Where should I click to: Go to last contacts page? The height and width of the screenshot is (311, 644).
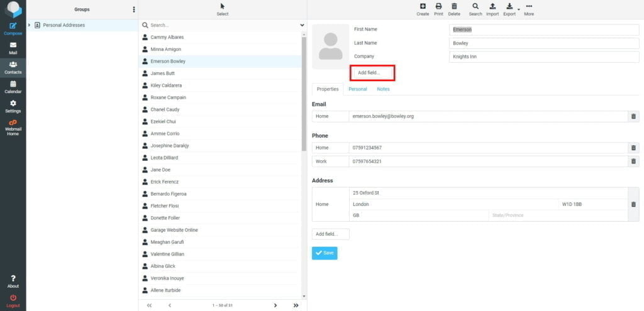[x=296, y=305]
